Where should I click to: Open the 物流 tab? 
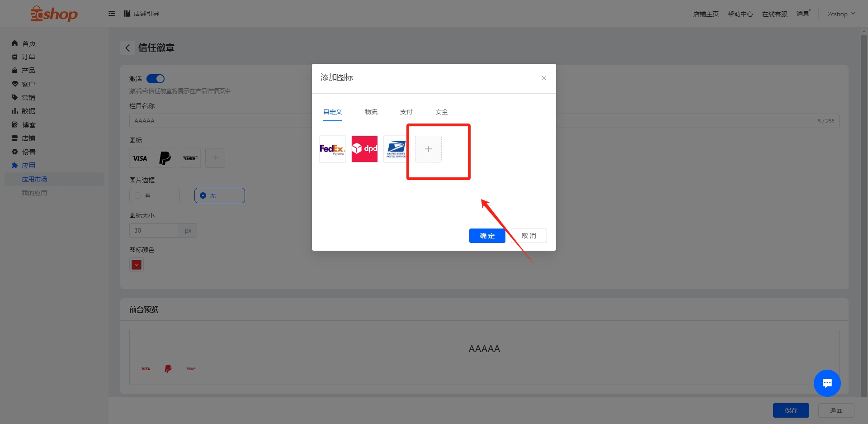(371, 112)
